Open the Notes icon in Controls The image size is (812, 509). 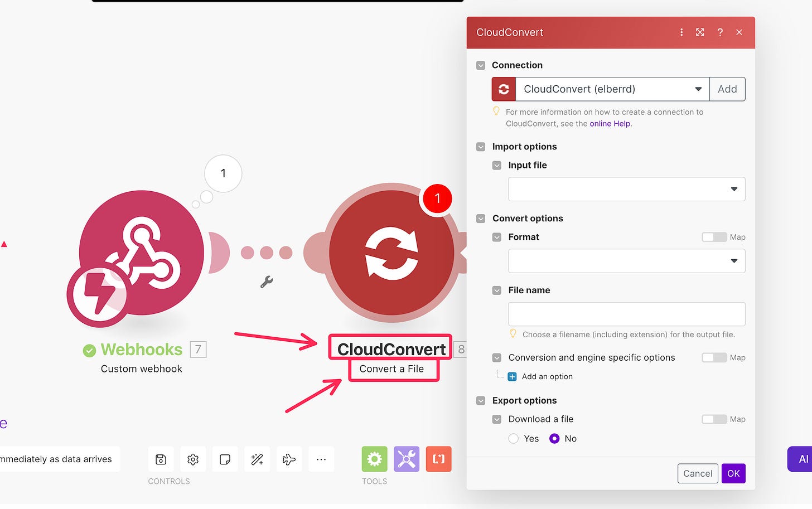[x=225, y=459]
